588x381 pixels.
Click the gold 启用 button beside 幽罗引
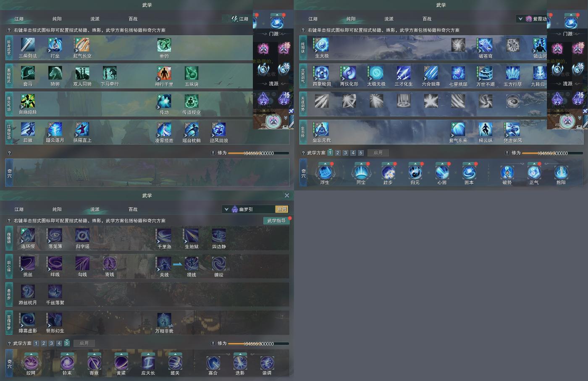[x=282, y=209]
